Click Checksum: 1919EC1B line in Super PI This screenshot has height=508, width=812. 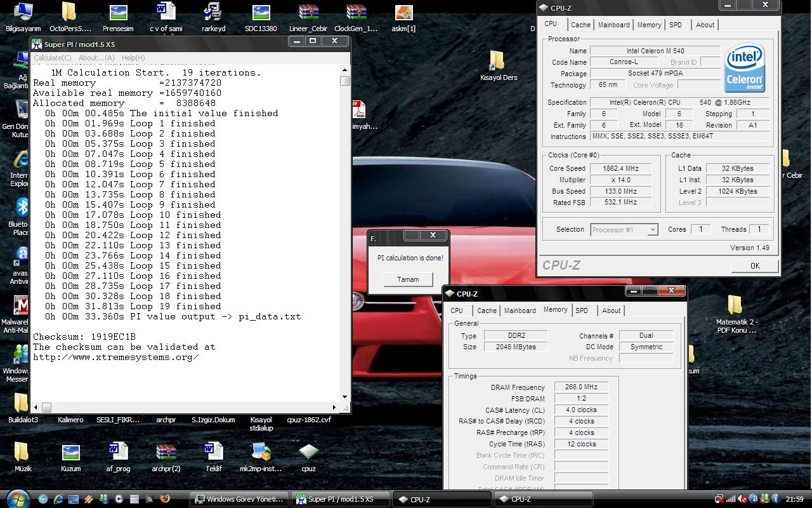click(84, 337)
